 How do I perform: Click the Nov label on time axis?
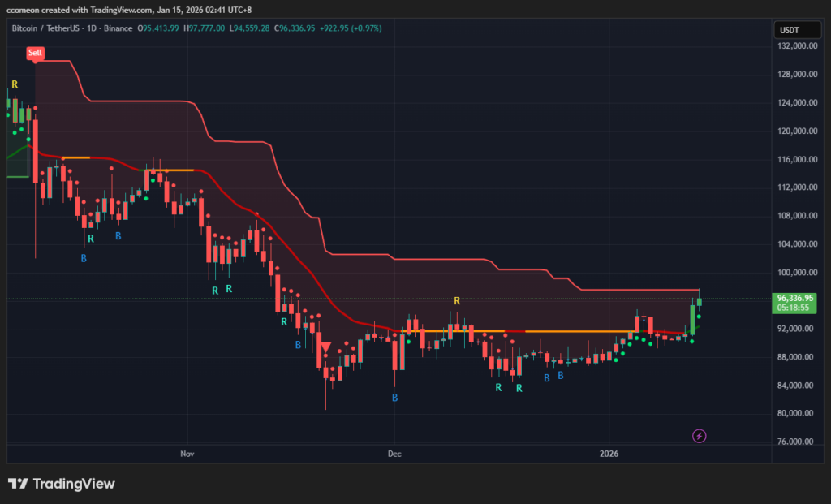(187, 454)
